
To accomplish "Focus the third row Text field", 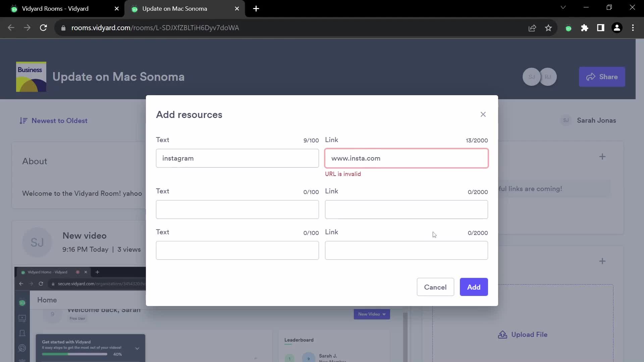I will pos(237,250).
